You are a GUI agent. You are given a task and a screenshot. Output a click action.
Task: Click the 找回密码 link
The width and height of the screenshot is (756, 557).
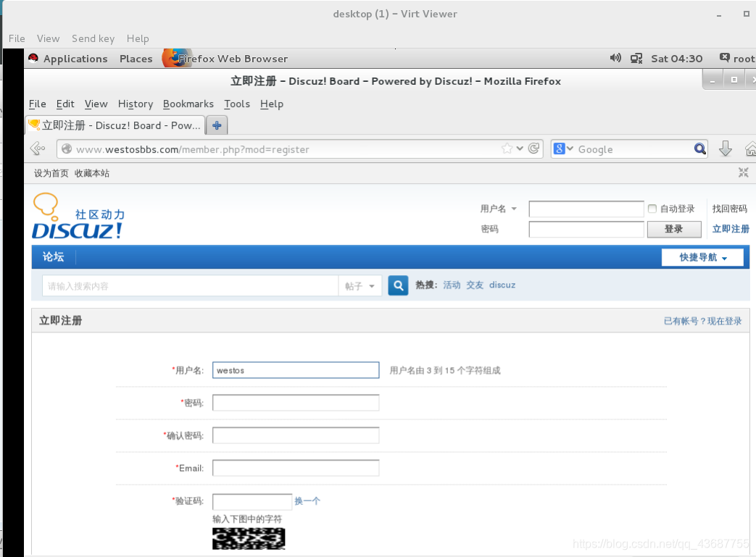point(729,209)
